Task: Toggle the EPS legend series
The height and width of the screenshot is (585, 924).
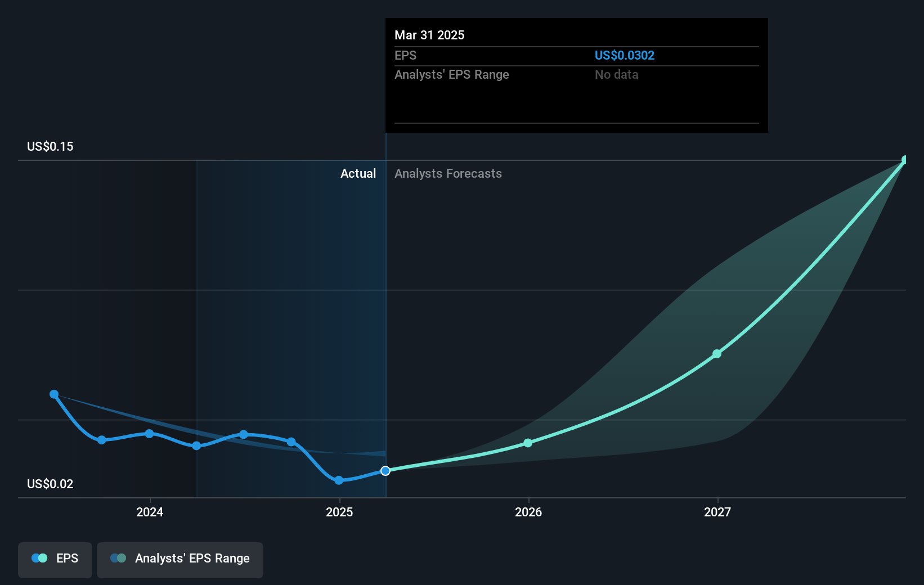Action: tap(55, 560)
